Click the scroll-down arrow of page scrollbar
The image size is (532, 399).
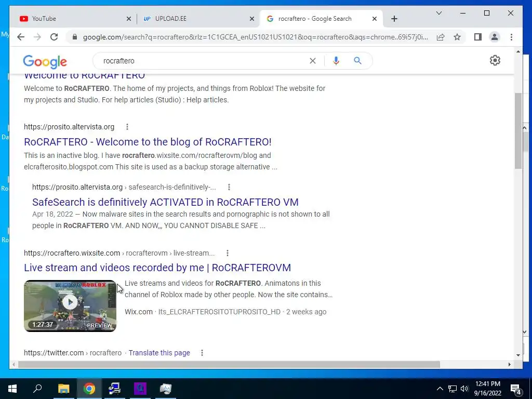(518, 355)
